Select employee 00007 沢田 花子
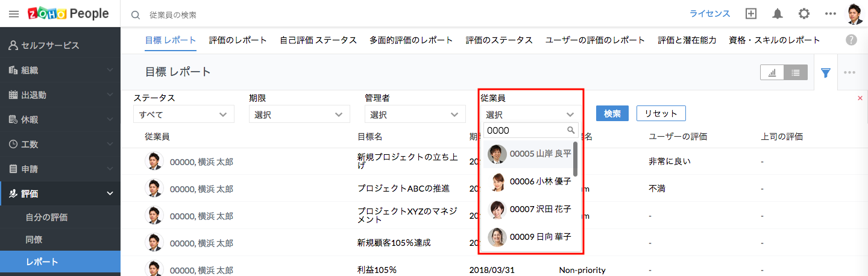This screenshot has height=276, width=868. coord(528,209)
